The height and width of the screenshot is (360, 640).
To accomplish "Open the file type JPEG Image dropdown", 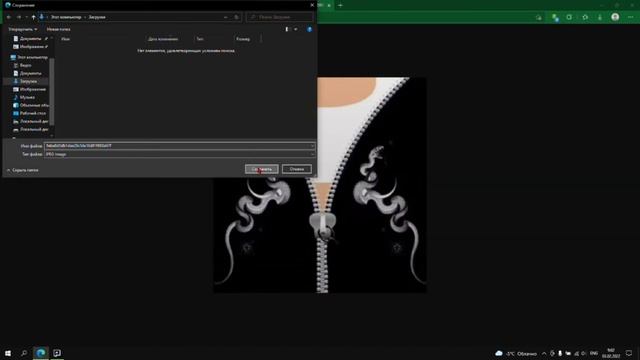I will (x=179, y=154).
